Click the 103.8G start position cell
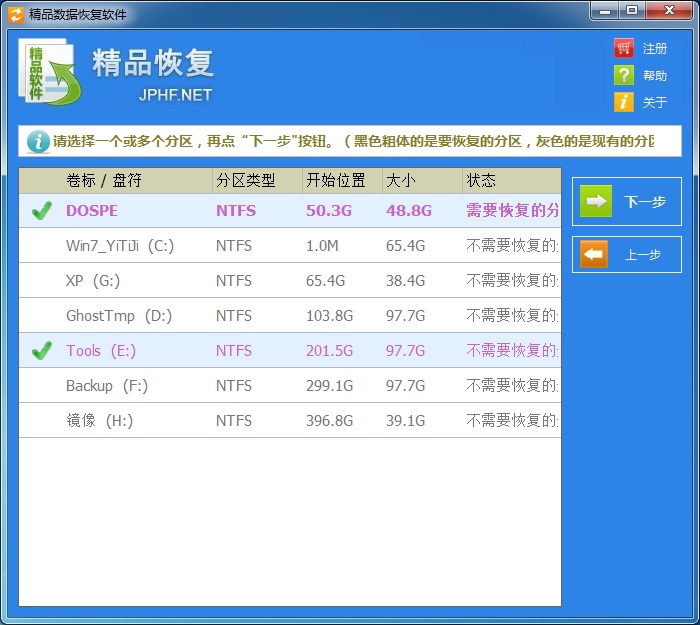Viewport: 700px width, 625px height. (x=329, y=316)
